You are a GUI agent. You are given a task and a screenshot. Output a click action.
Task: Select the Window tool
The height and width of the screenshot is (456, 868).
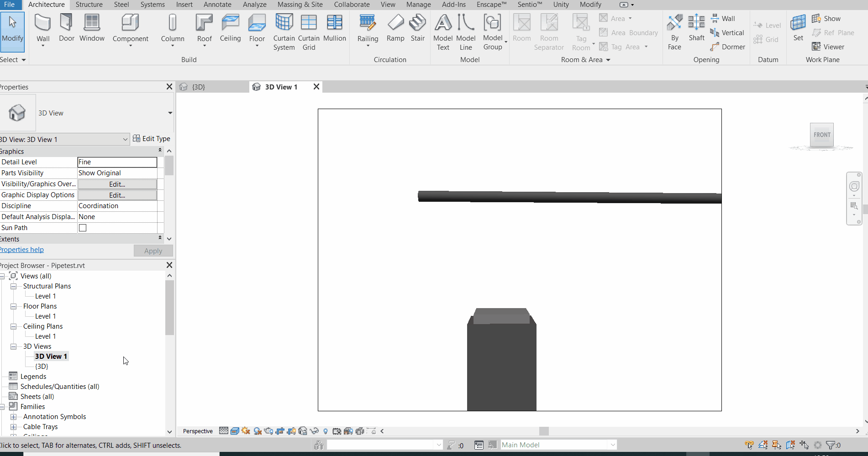[92, 28]
